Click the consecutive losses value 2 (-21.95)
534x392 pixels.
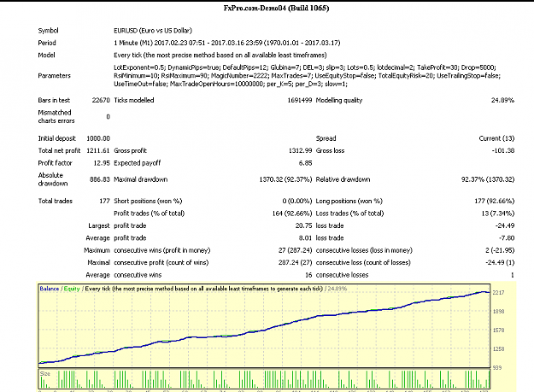pyautogui.click(x=500, y=250)
